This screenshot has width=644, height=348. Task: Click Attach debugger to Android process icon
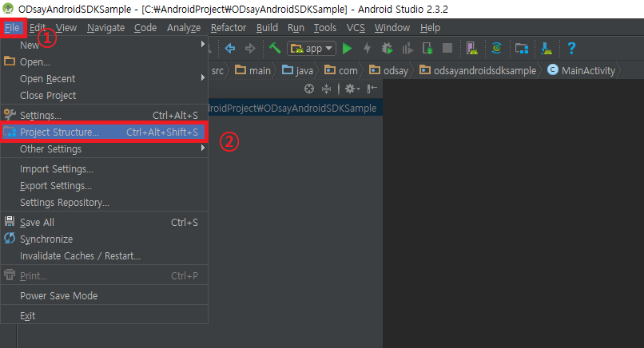coord(427,49)
